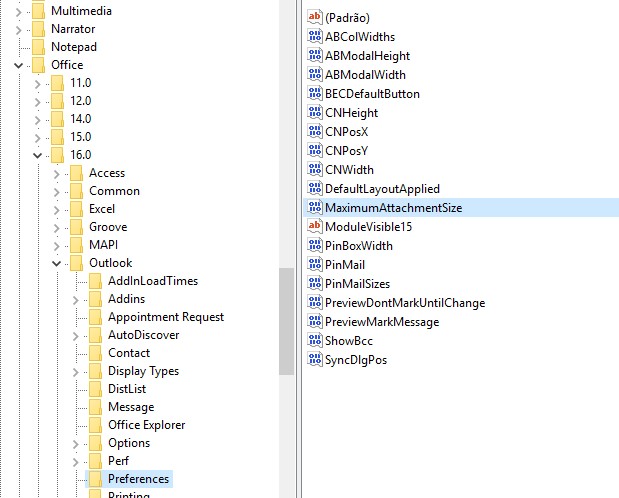Screen dimensions: 619x498
Task: Select the 14.0 key
Action: pyautogui.click(x=81, y=119)
